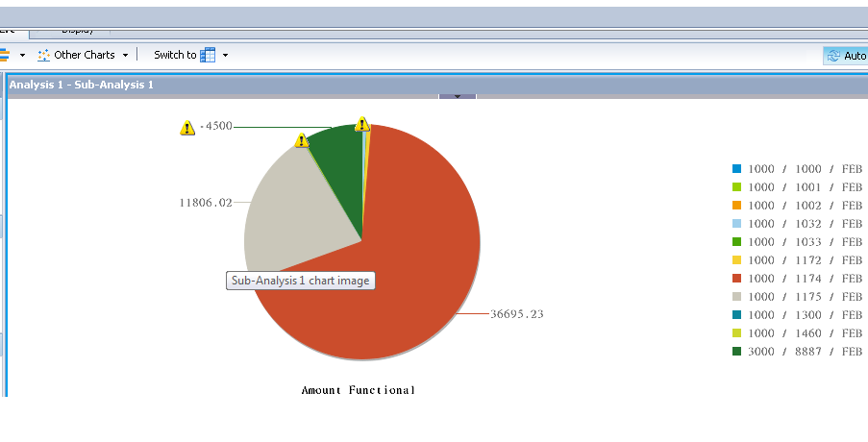Click dark green swatch for 3000 / 8887
The height and width of the screenshot is (442, 868).
point(736,352)
